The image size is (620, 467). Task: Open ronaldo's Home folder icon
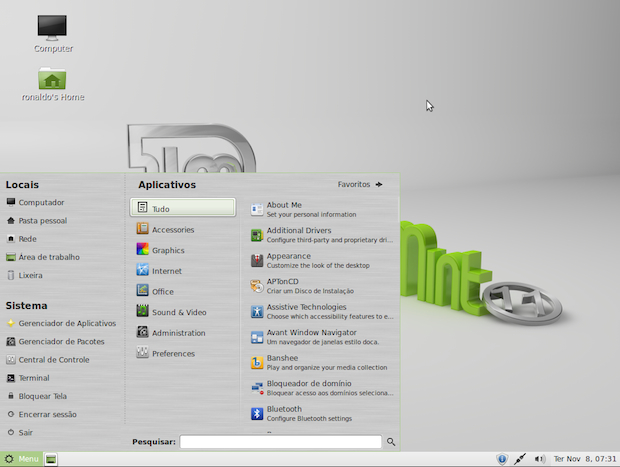(52, 78)
